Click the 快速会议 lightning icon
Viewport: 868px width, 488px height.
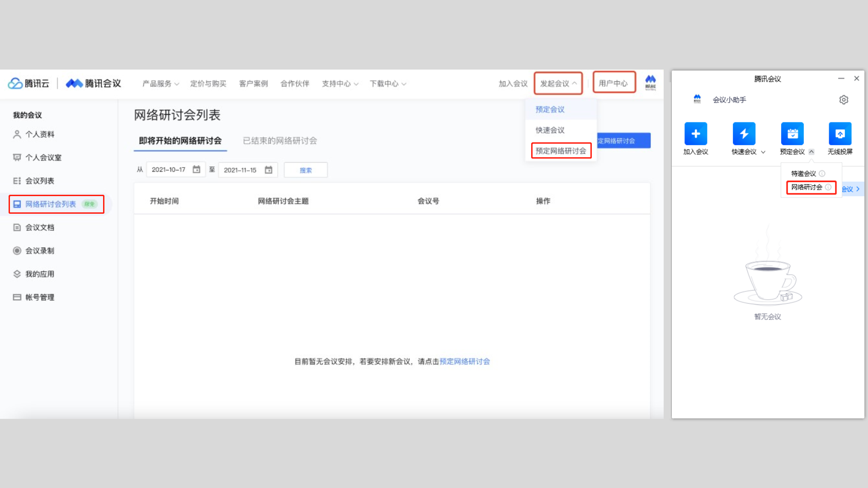(x=744, y=134)
